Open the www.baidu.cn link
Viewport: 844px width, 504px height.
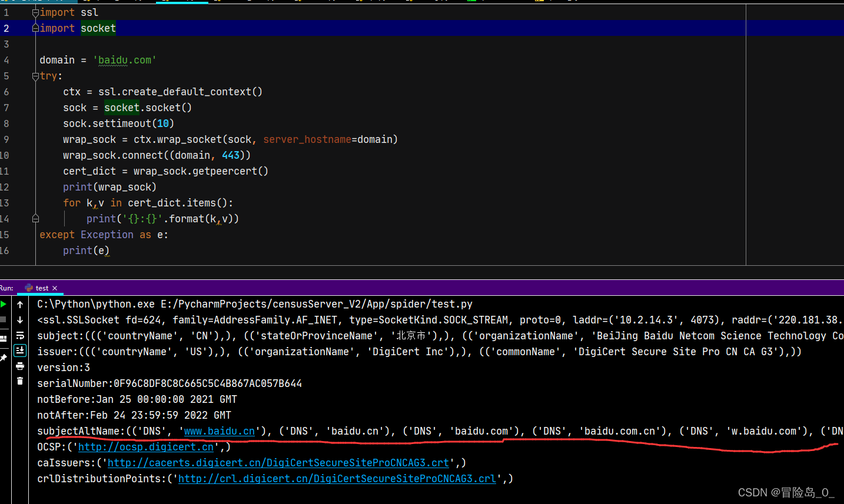coord(218,430)
